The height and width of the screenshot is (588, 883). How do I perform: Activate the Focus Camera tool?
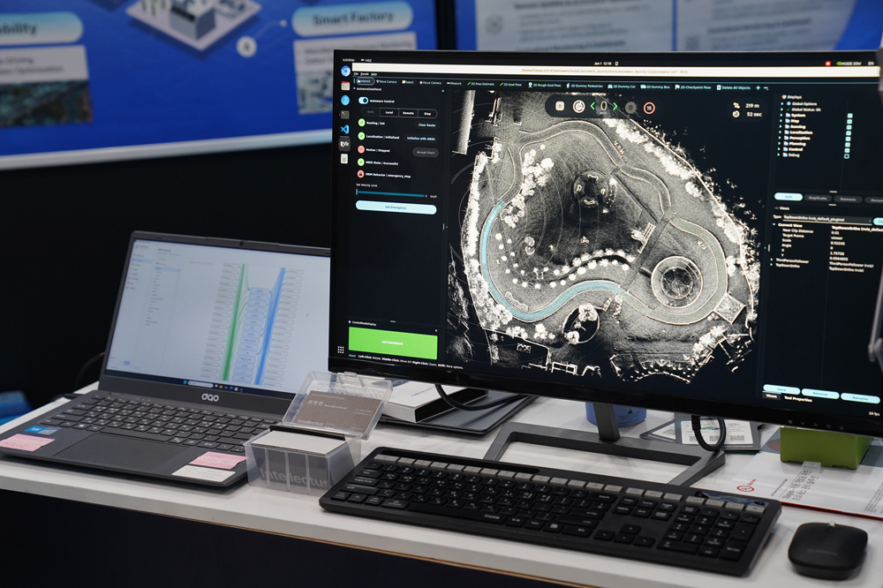click(x=430, y=83)
